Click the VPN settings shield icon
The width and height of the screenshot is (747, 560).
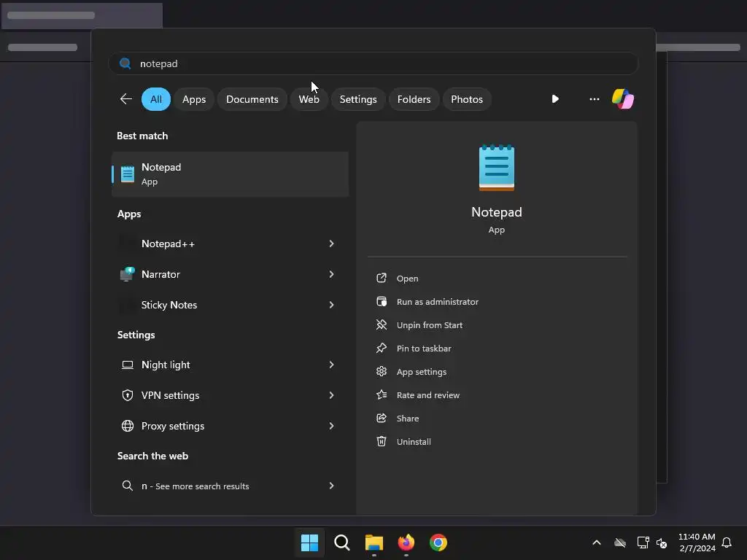127,395
